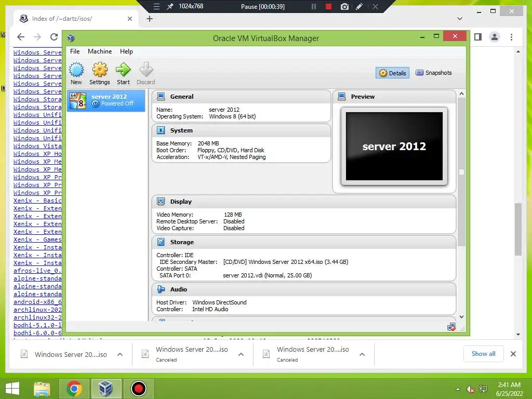Open the Storage section header link
This screenshot has width=532, height=399.
182,242
